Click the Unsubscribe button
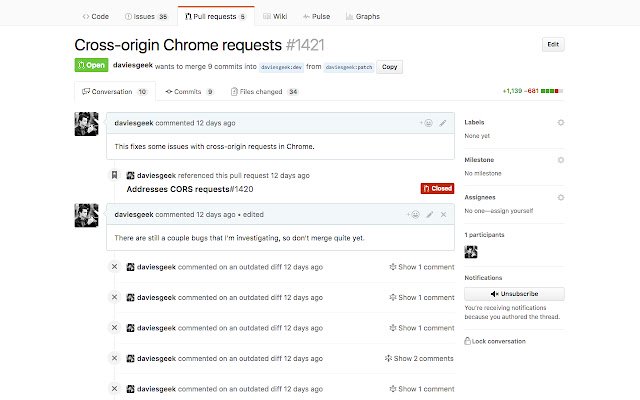640x400 pixels. (514, 294)
